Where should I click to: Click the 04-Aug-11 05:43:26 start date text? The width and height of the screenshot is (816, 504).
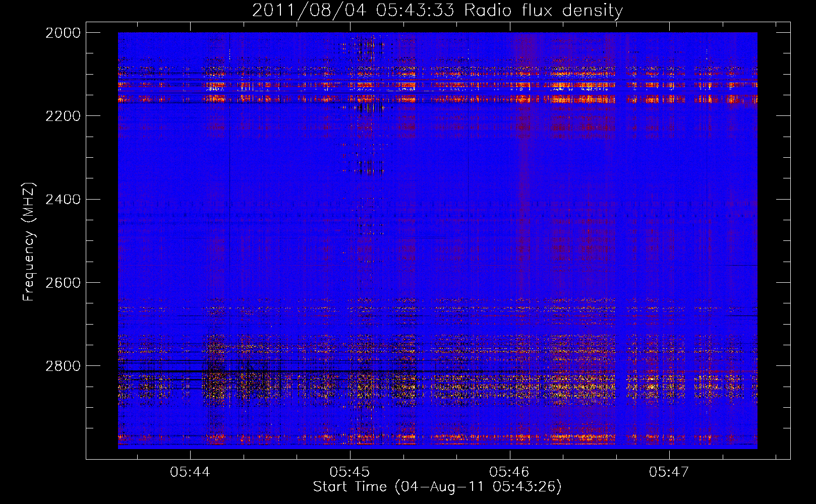click(478, 487)
